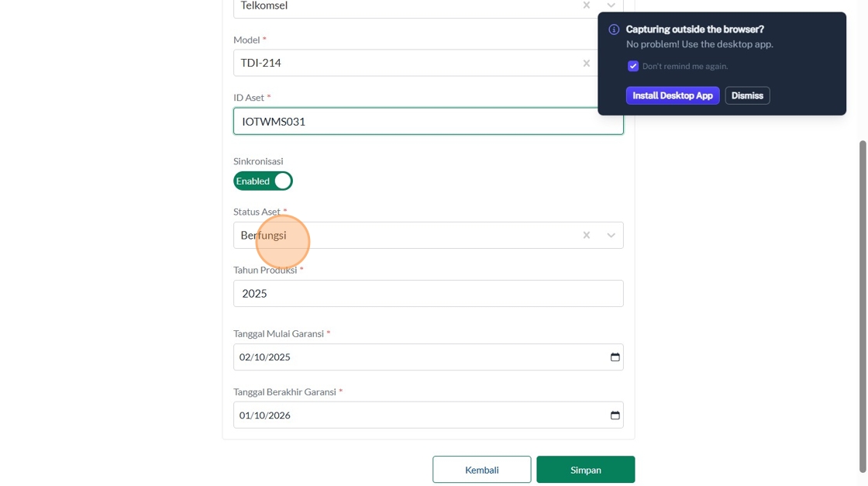
Task: Focus the Tahun Produksi field
Action: click(428, 294)
